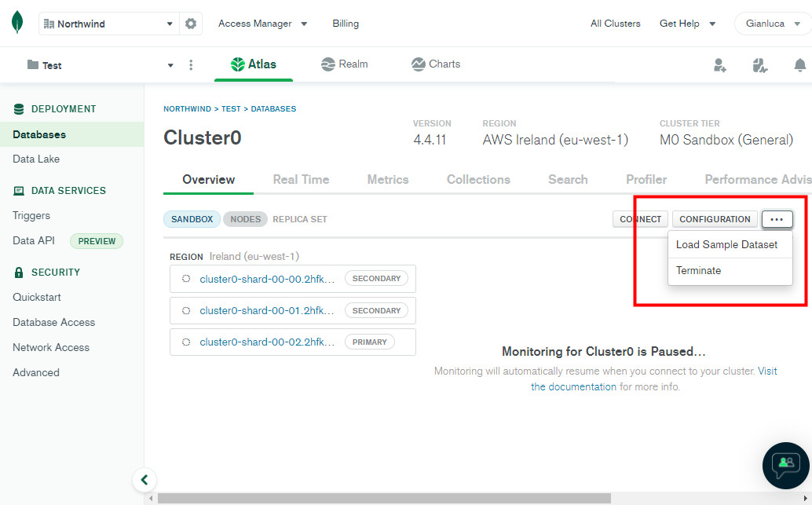812x505 pixels.
Task: Click SECONDARY badge of shard-00-01
Action: (x=376, y=311)
